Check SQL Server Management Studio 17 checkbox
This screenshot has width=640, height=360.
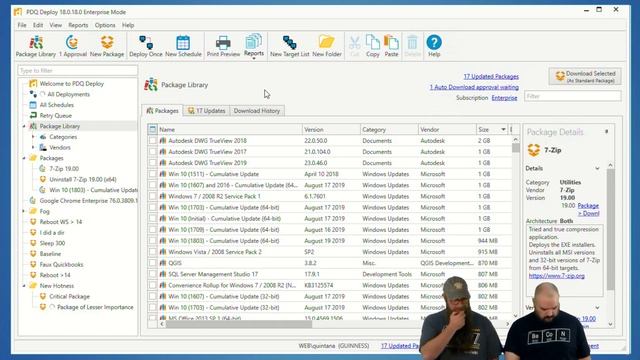point(153,274)
